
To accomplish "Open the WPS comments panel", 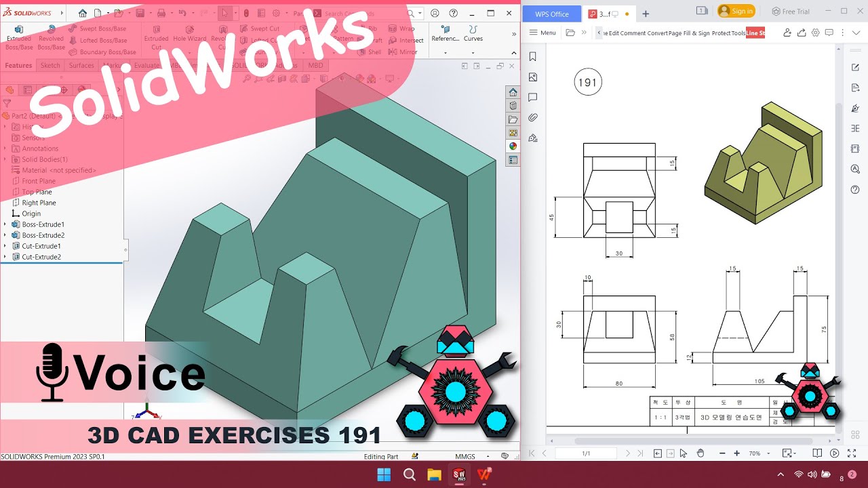I will coord(533,98).
